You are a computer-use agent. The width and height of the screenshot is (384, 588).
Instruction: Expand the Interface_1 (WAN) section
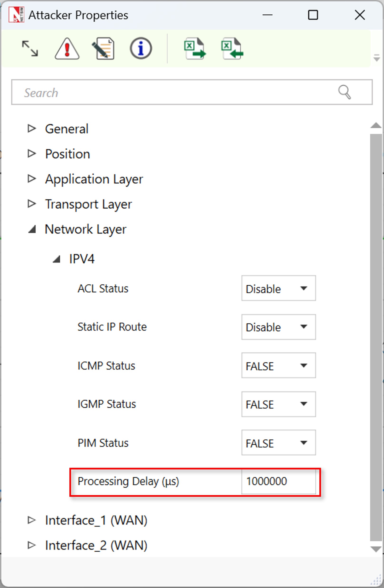tap(32, 520)
